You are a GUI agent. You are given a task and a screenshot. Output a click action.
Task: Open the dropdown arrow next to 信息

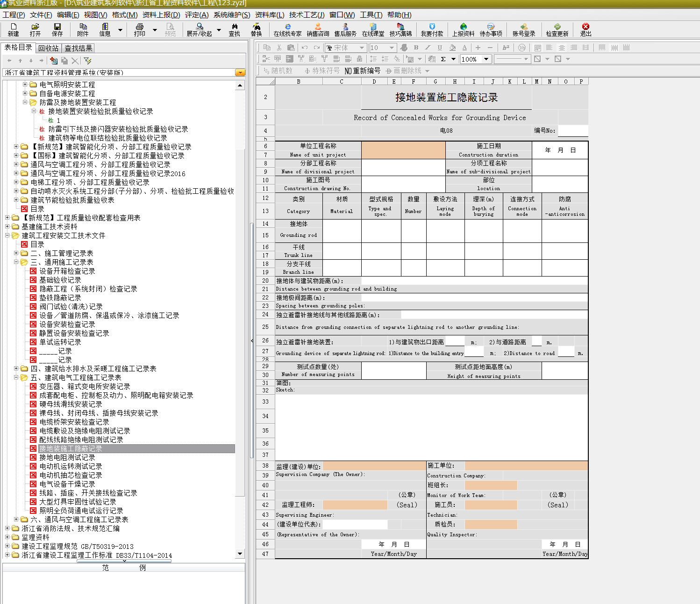120,30
